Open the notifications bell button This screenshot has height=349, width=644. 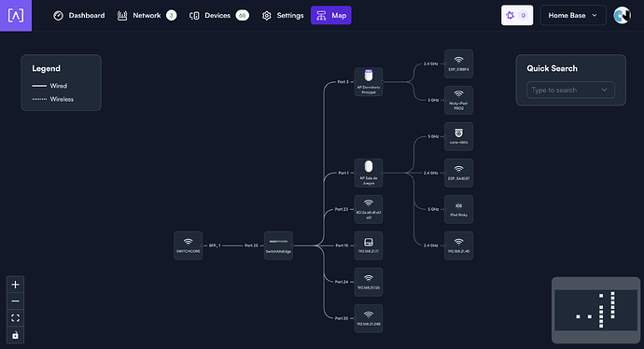[517, 15]
